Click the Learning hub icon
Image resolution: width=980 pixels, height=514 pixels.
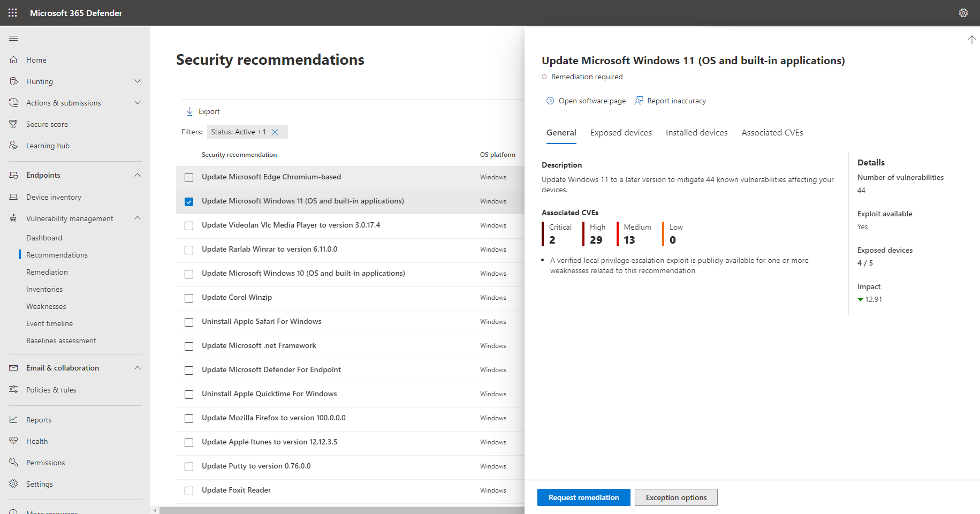click(x=13, y=146)
